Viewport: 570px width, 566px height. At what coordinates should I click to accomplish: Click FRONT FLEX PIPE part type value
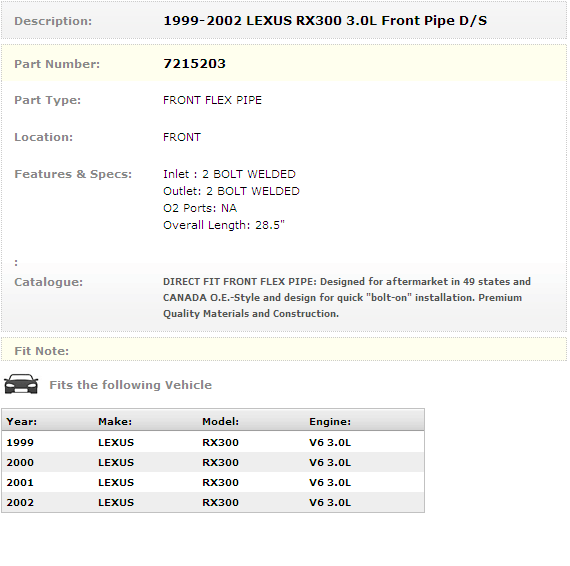pos(212,100)
